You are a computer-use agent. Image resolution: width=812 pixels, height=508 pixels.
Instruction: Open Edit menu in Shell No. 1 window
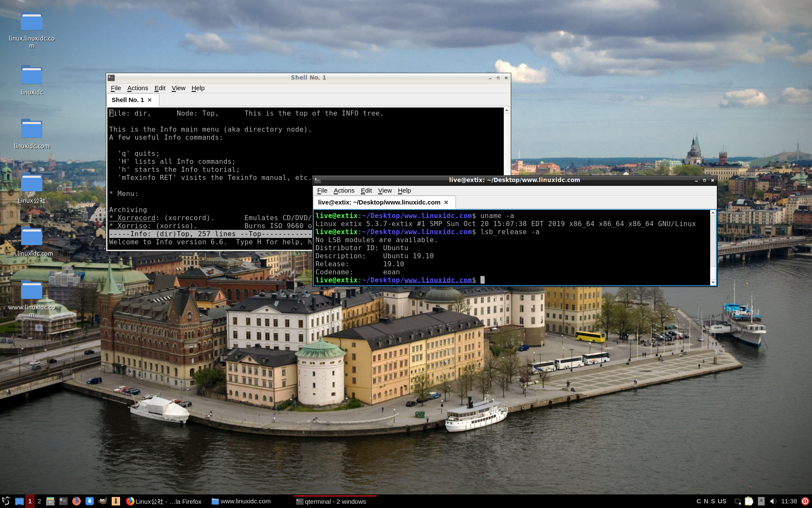(x=160, y=88)
